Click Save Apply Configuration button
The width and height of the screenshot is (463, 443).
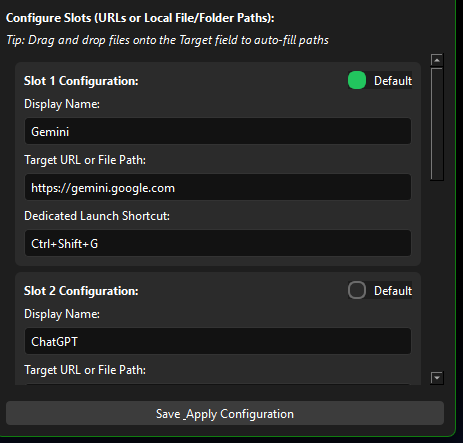[225, 413]
